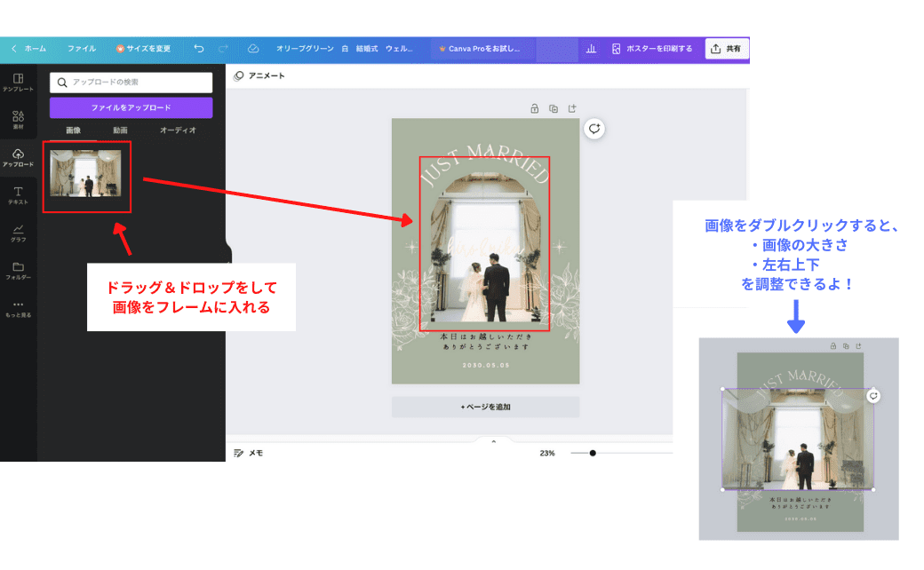The height and width of the screenshot is (570, 924).
Task: Open the 素材 (Elements) sidebar panel
Action: tap(18, 120)
